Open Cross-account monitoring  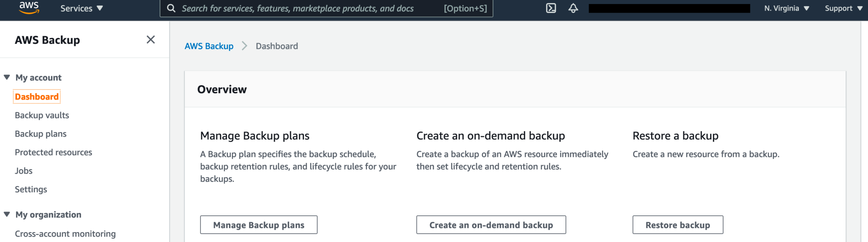coord(65,234)
